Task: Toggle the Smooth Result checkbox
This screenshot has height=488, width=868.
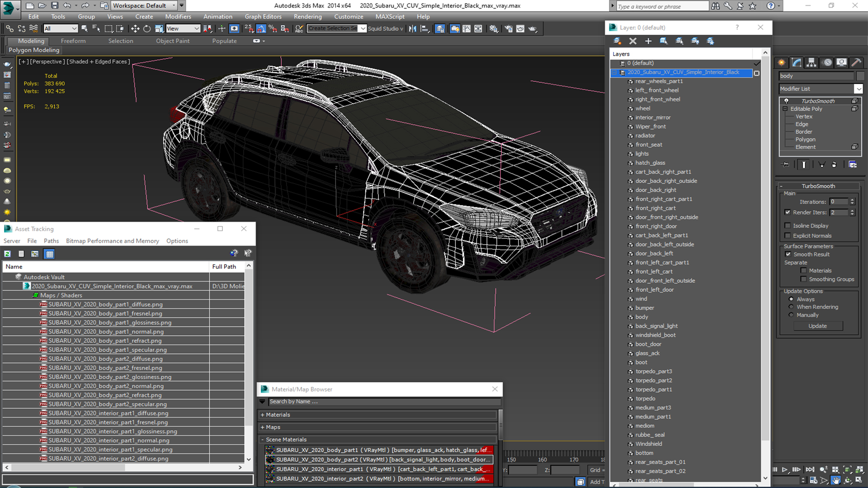Action: click(788, 254)
